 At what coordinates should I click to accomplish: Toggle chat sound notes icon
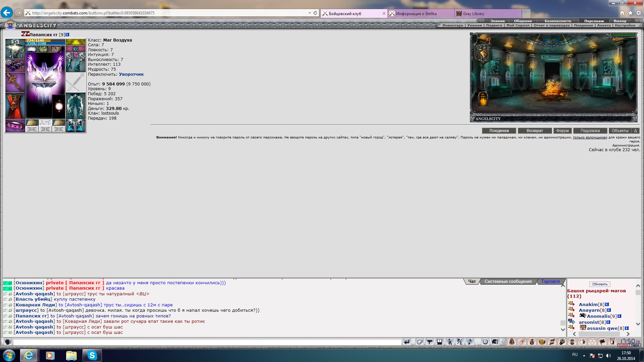point(470,342)
